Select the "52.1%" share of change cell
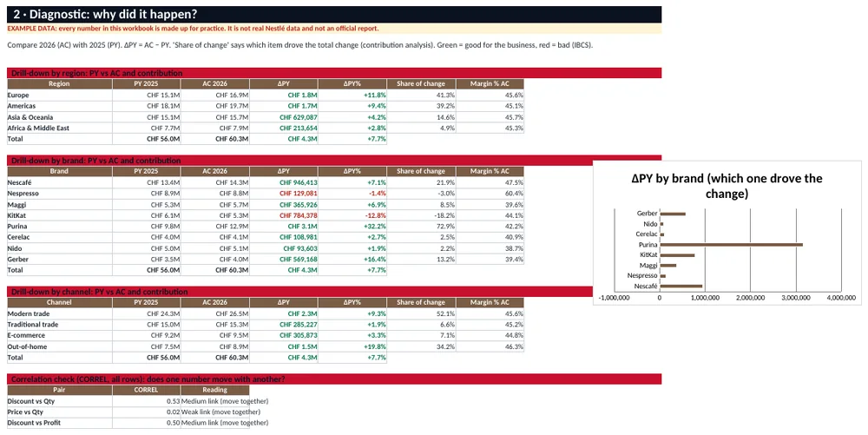This screenshot has width=868, height=435. (x=421, y=313)
